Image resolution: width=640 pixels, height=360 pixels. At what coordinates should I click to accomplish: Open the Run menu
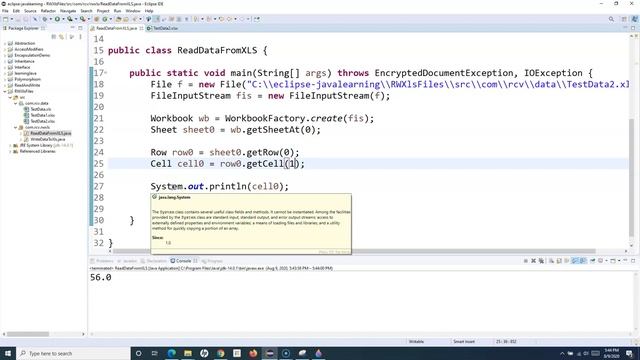coord(118,11)
